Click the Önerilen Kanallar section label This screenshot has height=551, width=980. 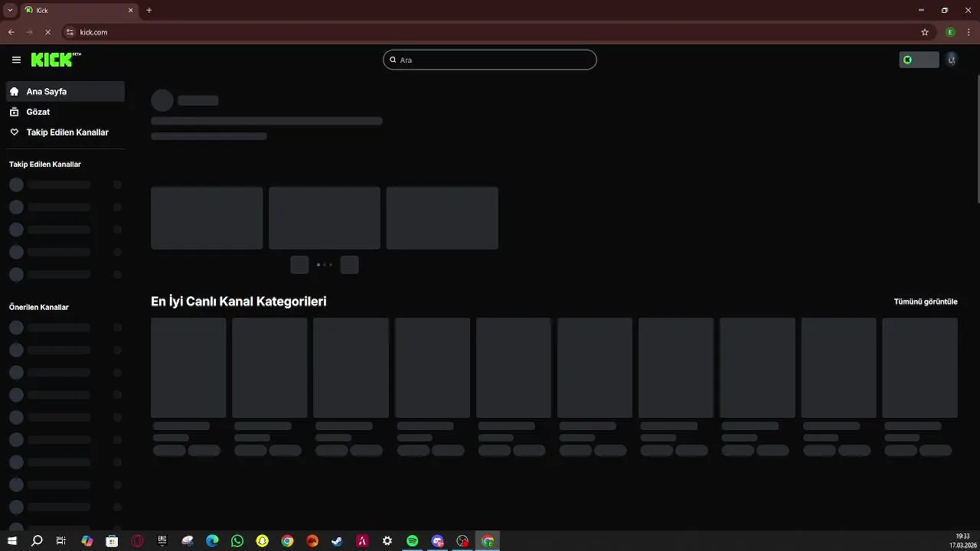(39, 307)
